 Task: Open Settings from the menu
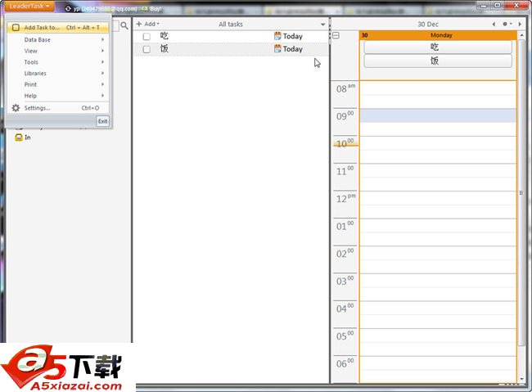click(x=58, y=108)
